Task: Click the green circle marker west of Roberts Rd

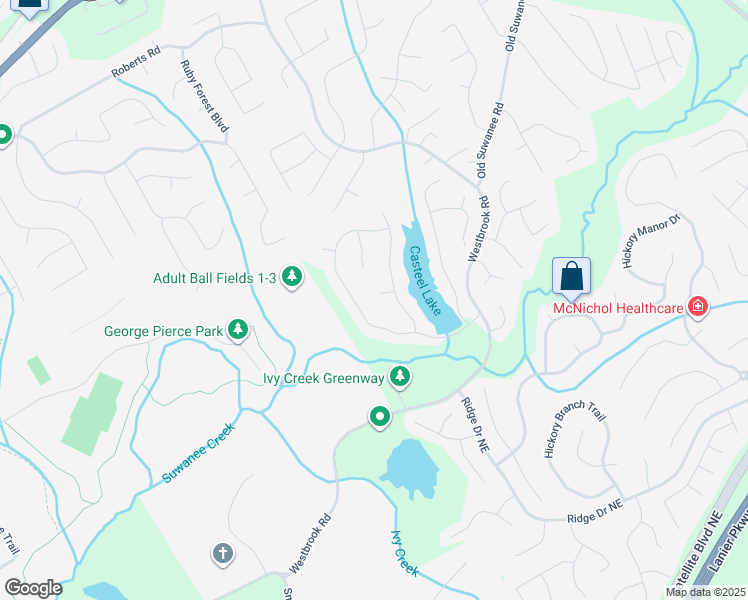Action: click(x=4, y=135)
